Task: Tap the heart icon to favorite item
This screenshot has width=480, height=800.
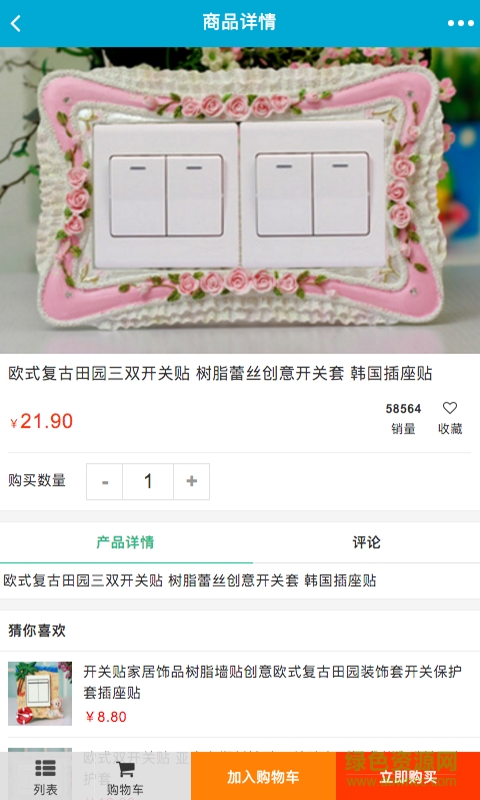Action: click(x=449, y=408)
